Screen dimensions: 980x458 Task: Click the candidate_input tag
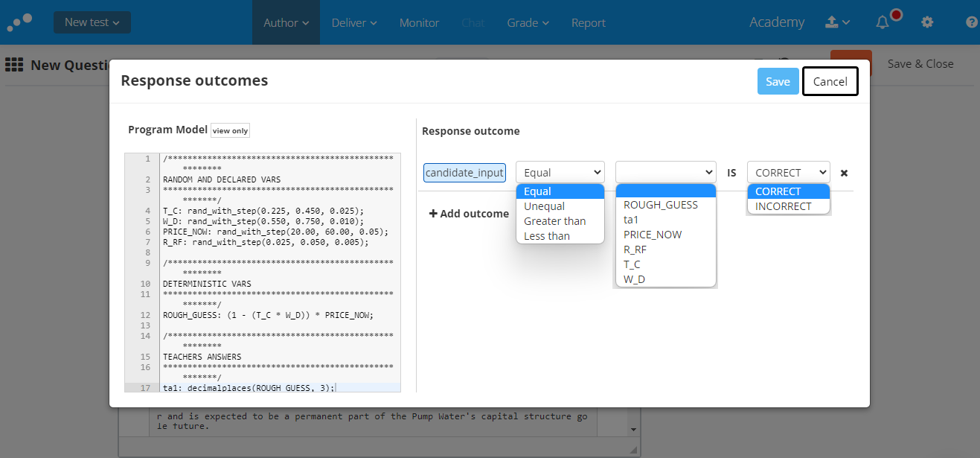click(x=465, y=173)
